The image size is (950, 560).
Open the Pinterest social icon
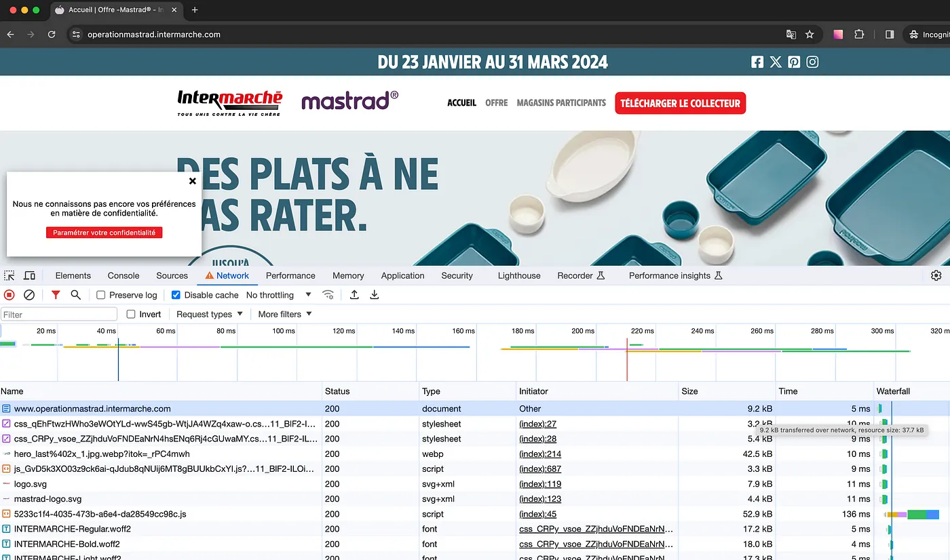(794, 62)
